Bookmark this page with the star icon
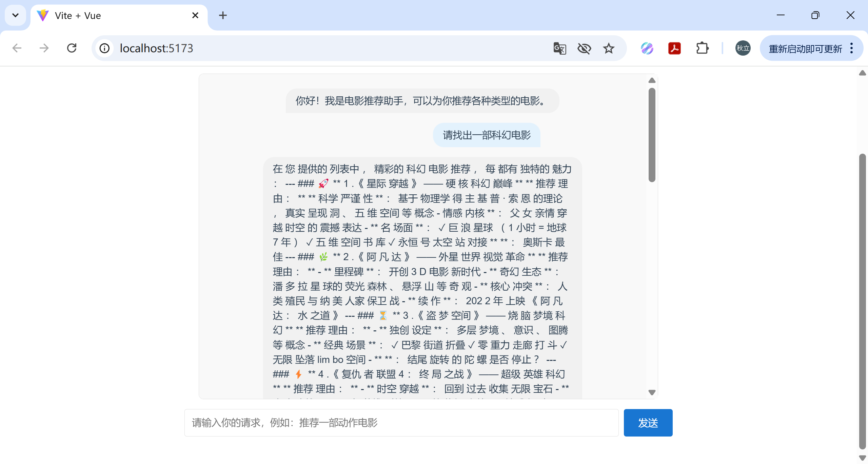868x464 pixels. (x=609, y=49)
